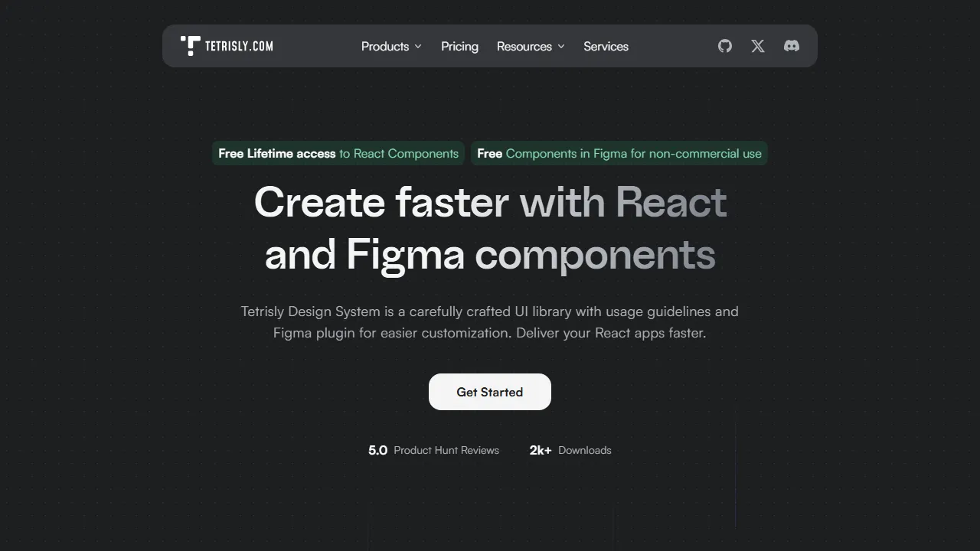
Task: Open the Products chevron arrow
Action: point(418,46)
